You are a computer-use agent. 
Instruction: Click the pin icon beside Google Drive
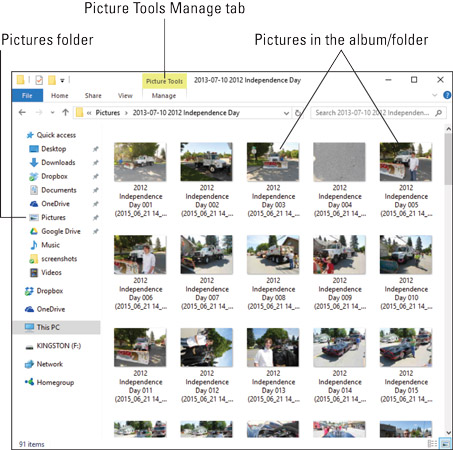(x=96, y=231)
